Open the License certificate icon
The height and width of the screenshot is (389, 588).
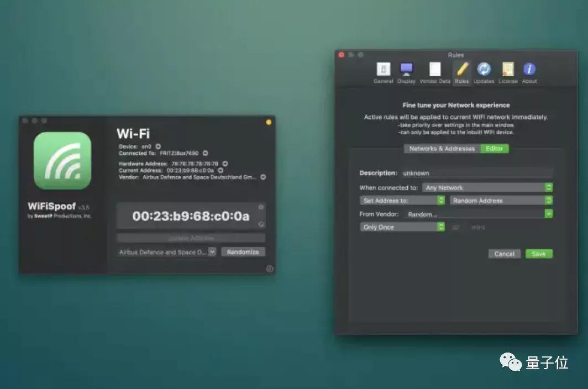click(x=508, y=70)
